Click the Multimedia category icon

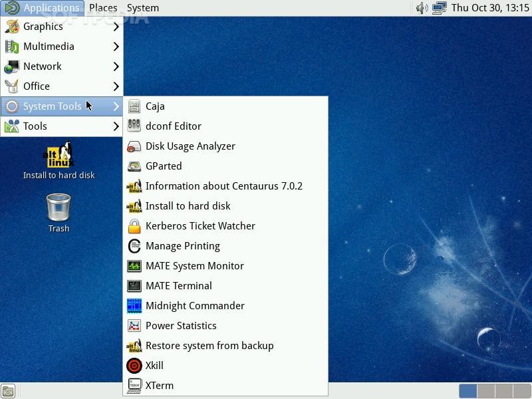12,47
